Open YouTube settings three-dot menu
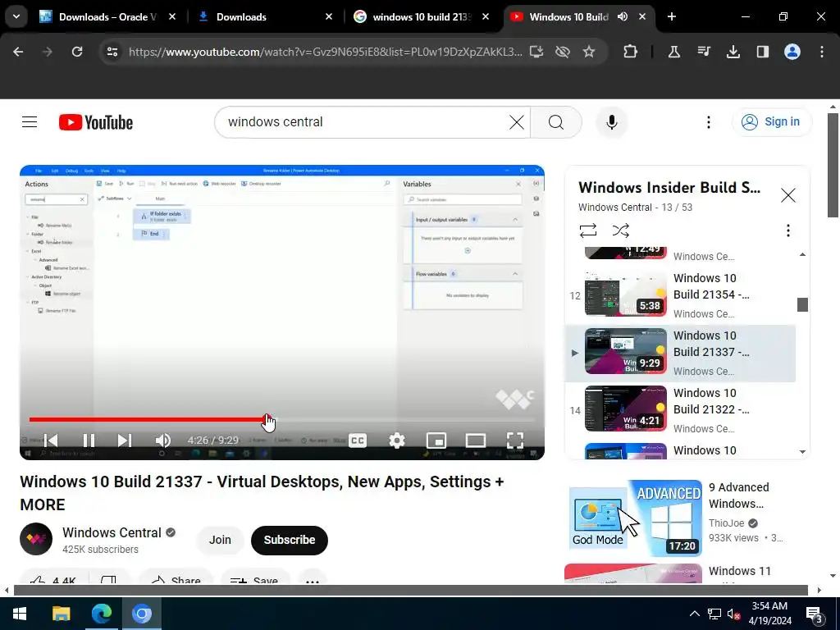 (x=708, y=122)
